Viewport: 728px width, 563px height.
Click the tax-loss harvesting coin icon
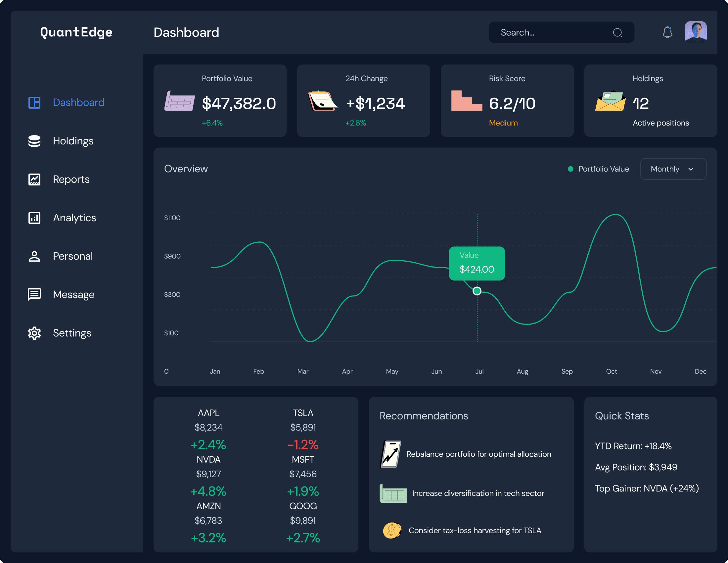click(x=392, y=530)
